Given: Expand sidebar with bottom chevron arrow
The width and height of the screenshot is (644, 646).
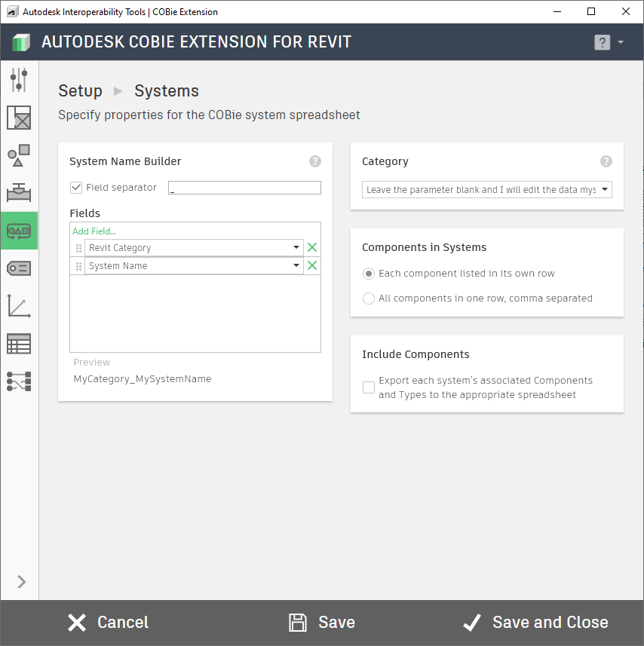Looking at the screenshot, I should (21, 582).
